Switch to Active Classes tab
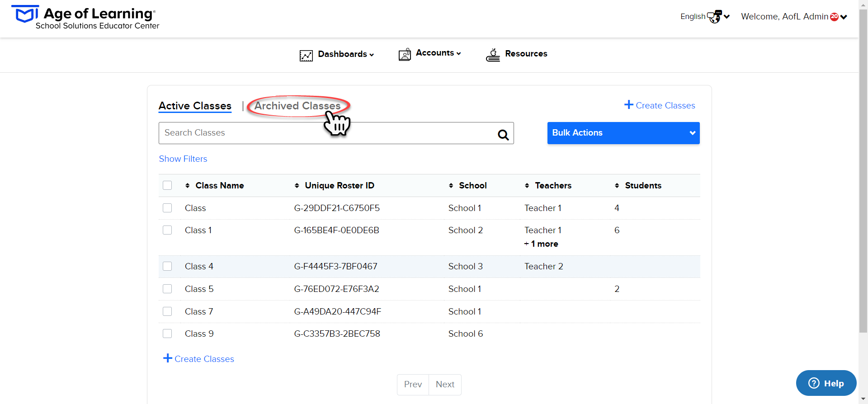The width and height of the screenshot is (868, 404). (195, 106)
